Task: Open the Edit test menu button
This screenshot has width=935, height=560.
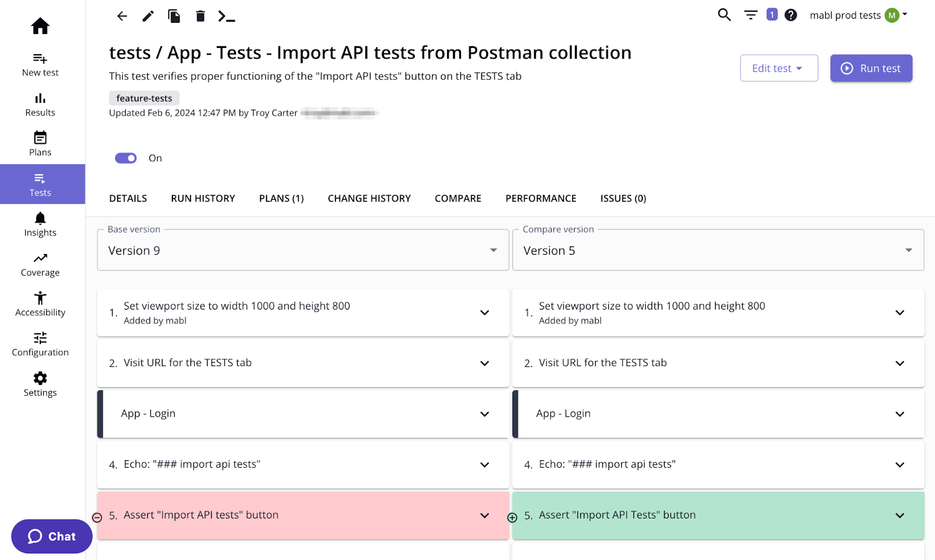Action: click(x=778, y=68)
